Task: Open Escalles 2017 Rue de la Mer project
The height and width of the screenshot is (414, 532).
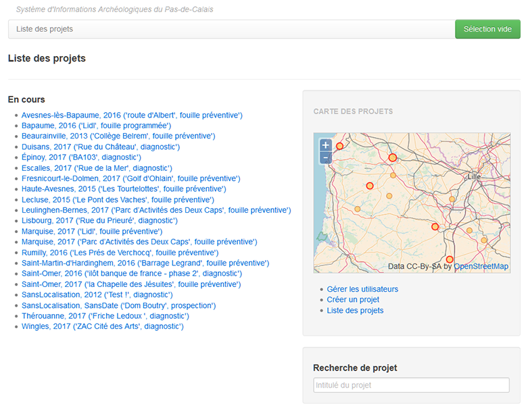Action: tap(97, 168)
